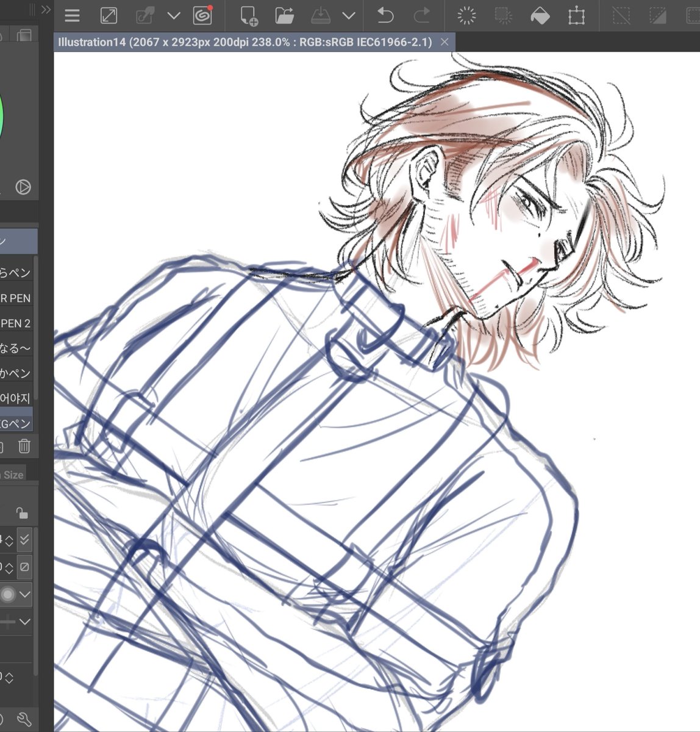Click the clear/delete spinner-shaped icon

pyautogui.click(x=466, y=16)
